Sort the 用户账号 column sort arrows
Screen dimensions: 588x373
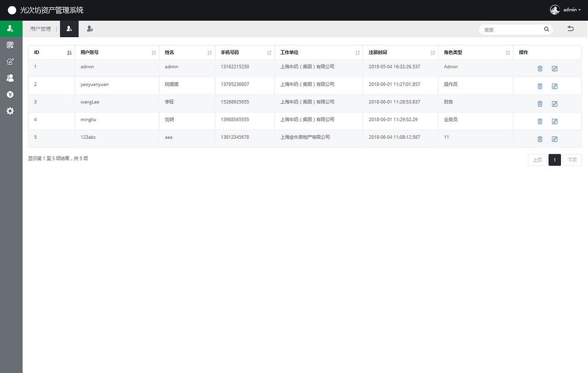(x=154, y=53)
